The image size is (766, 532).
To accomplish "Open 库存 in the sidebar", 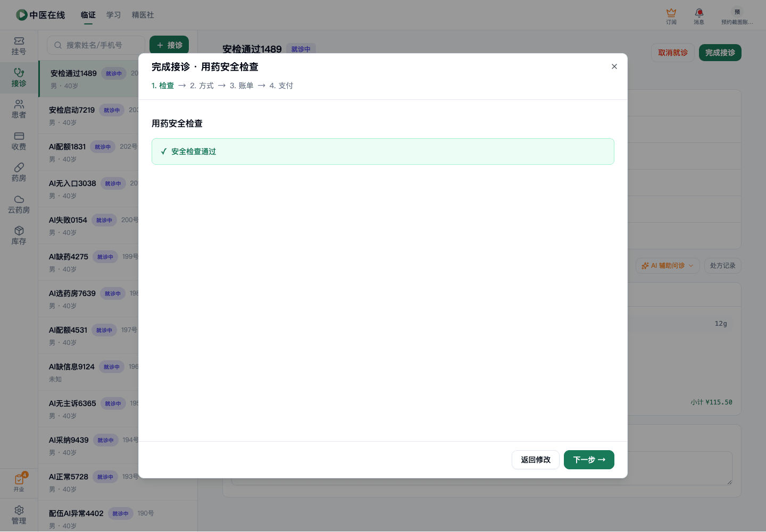I will [x=19, y=236].
